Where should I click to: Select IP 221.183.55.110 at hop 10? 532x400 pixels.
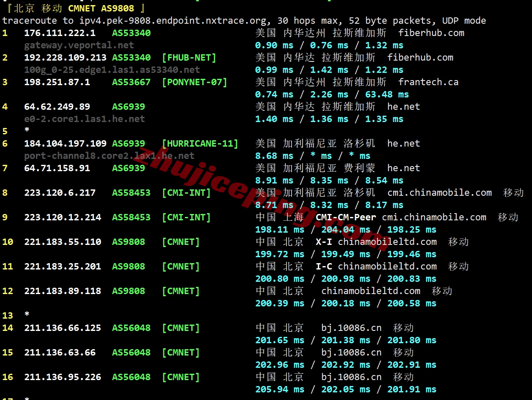(63, 242)
